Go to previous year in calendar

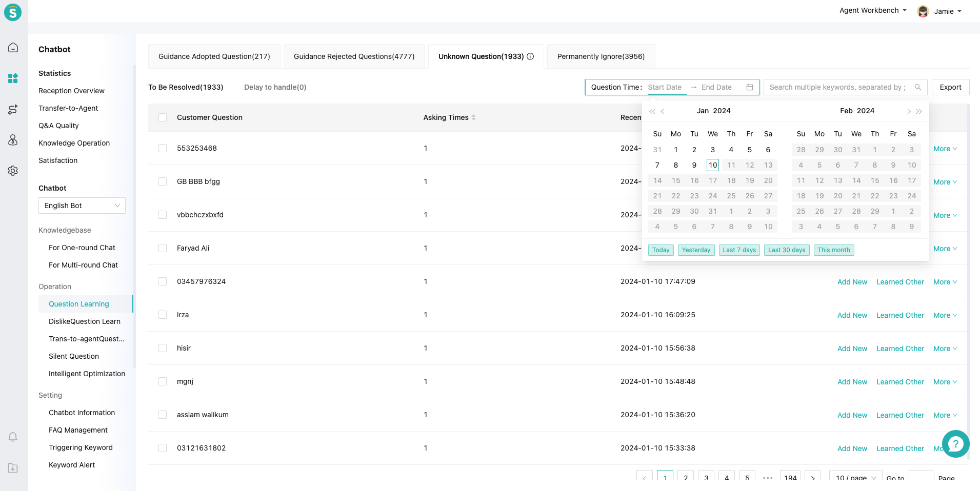coord(652,111)
